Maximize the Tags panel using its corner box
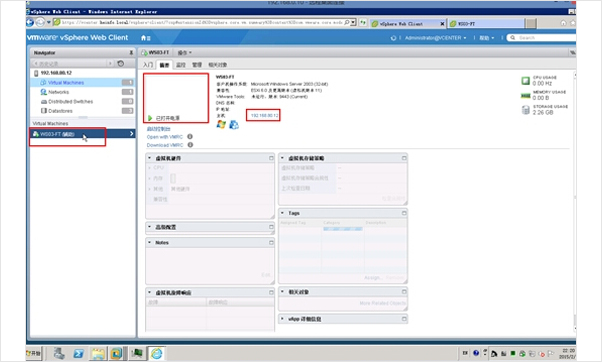 tap(404, 213)
